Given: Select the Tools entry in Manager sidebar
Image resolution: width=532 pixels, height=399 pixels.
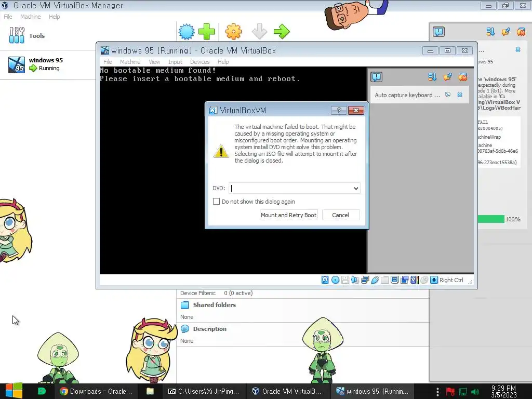Looking at the screenshot, I should 48,36.
